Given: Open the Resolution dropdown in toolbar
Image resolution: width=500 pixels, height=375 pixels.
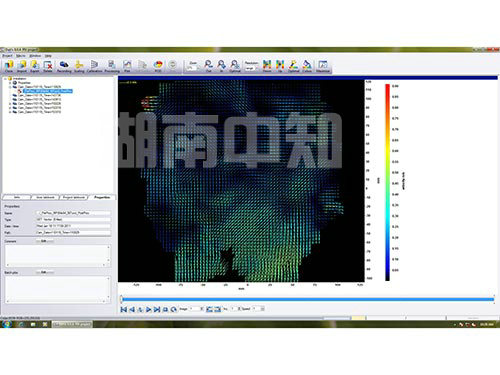Looking at the screenshot, I should pyautogui.click(x=252, y=68).
